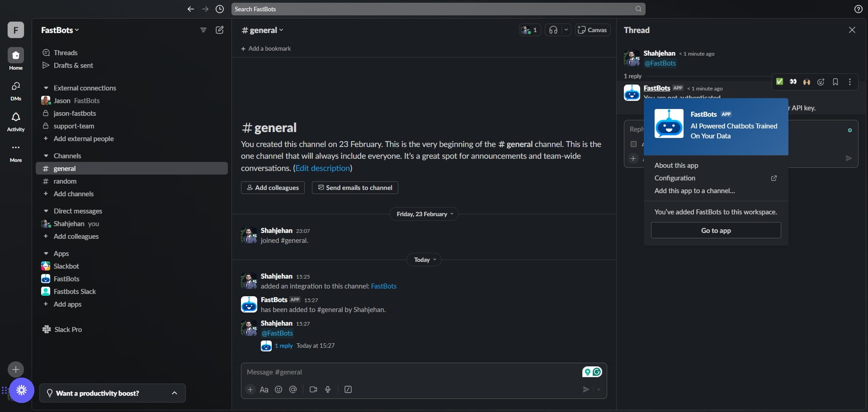Select the random channel
Viewport: 868px width, 412px height.
[x=132, y=181]
